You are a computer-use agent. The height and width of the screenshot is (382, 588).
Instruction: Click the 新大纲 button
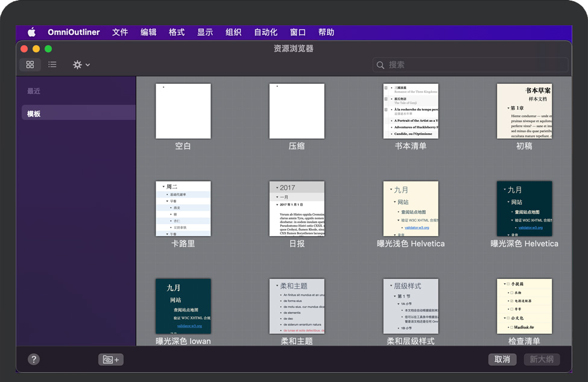click(x=541, y=359)
